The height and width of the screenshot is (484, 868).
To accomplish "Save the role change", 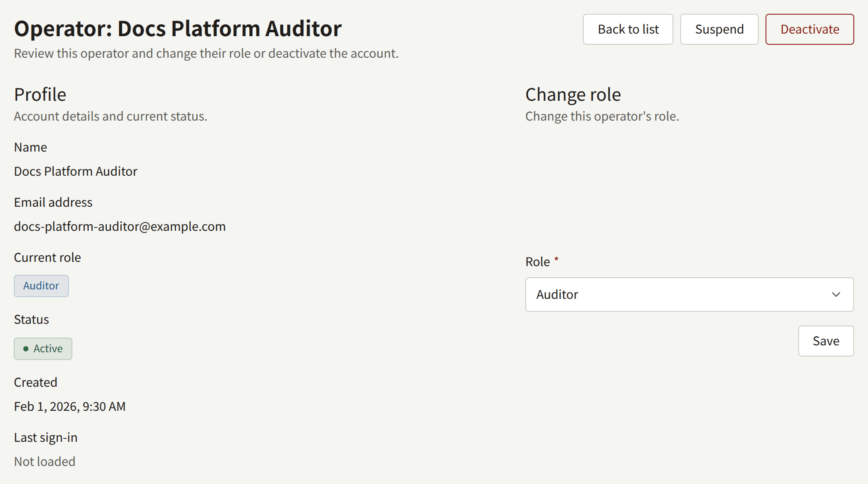I will 826,341.
